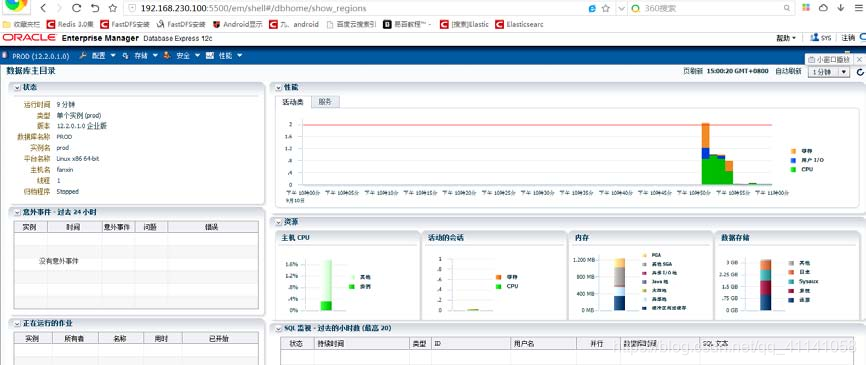Click the wrench icon of 配置 menu
The image size is (866, 365).
click(83, 56)
